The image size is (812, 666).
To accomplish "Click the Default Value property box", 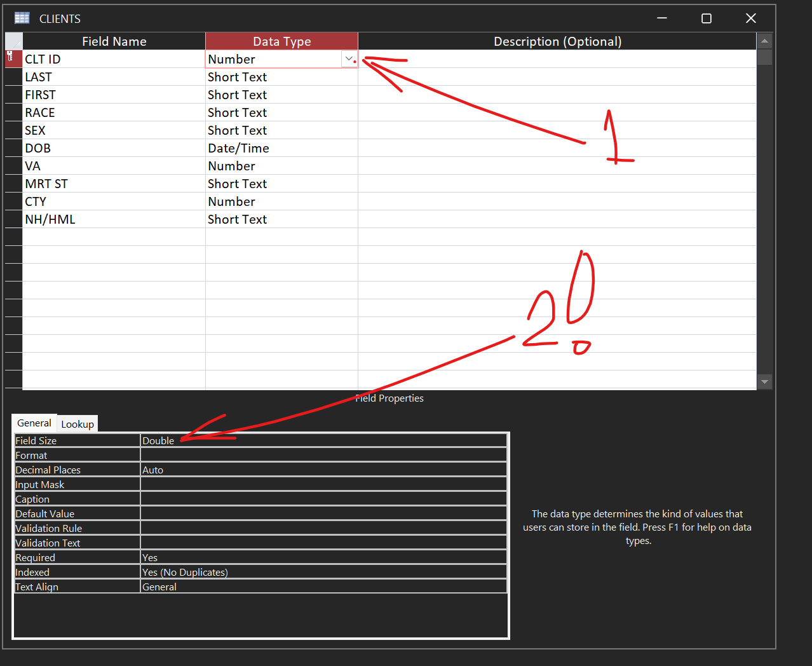I will (x=323, y=513).
